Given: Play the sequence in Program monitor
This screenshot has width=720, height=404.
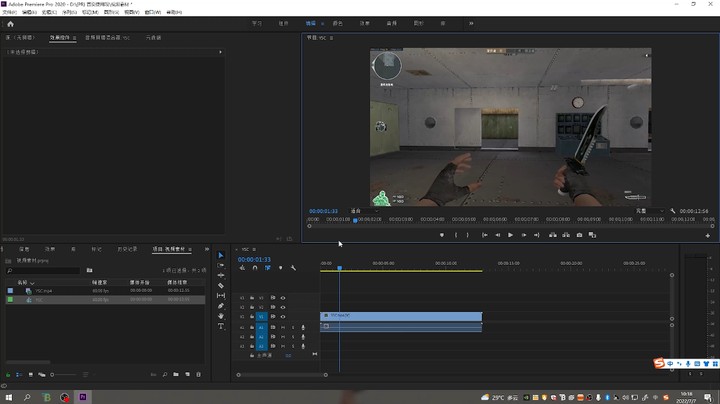Looking at the screenshot, I should point(510,235).
